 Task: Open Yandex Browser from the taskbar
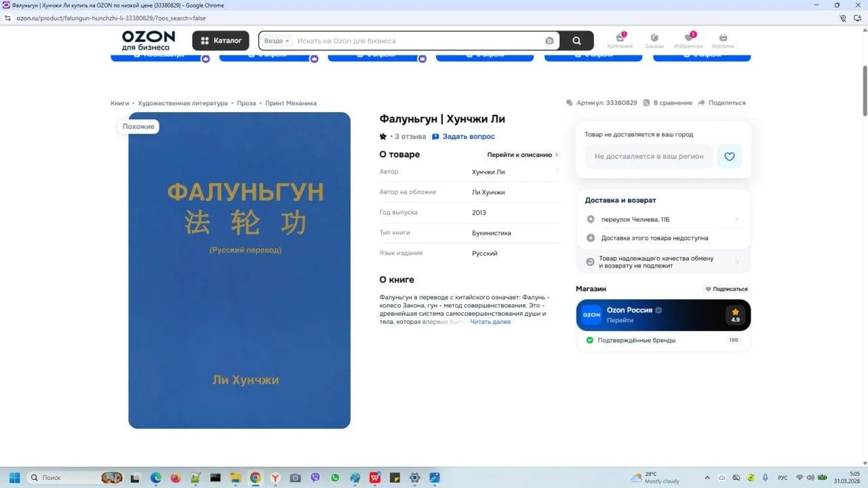click(275, 478)
